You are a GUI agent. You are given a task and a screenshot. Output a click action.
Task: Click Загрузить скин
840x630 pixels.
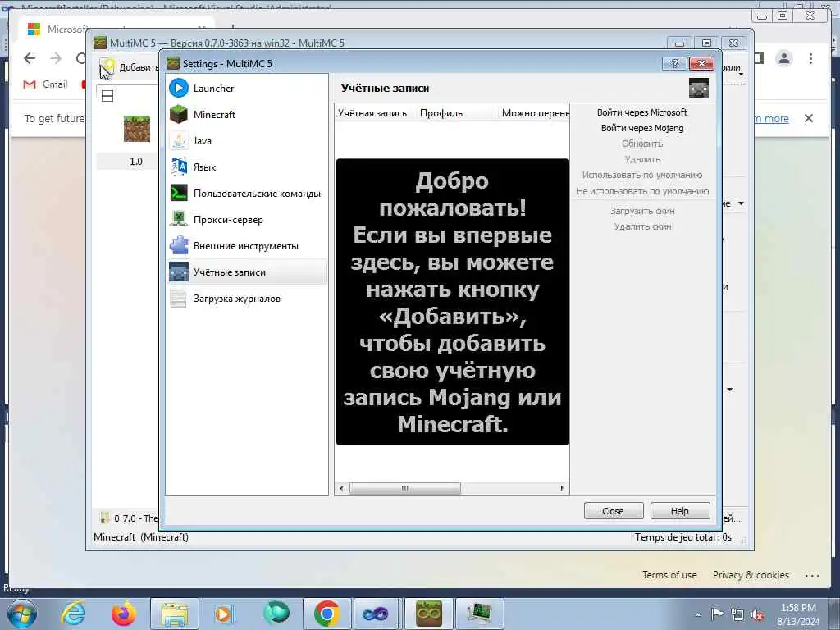click(x=642, y=211)
